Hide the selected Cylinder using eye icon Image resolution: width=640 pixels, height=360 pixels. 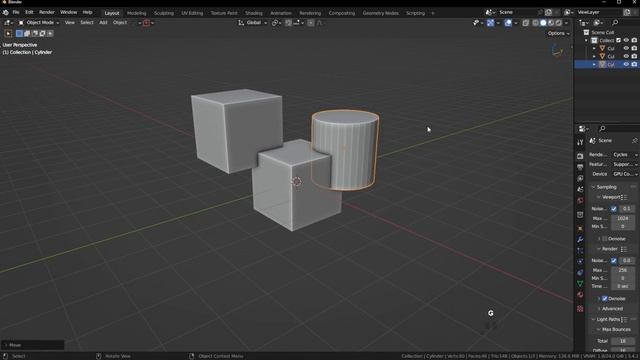click(626, 64)
